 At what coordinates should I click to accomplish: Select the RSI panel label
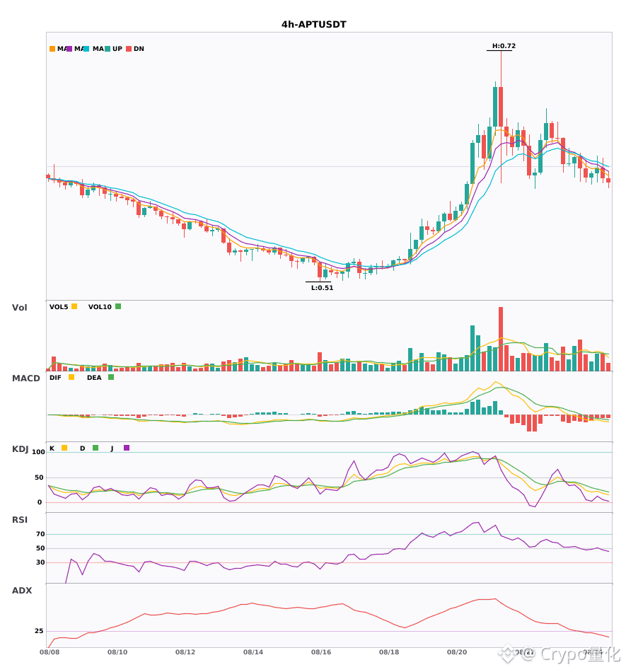click(x=20, y=519)
